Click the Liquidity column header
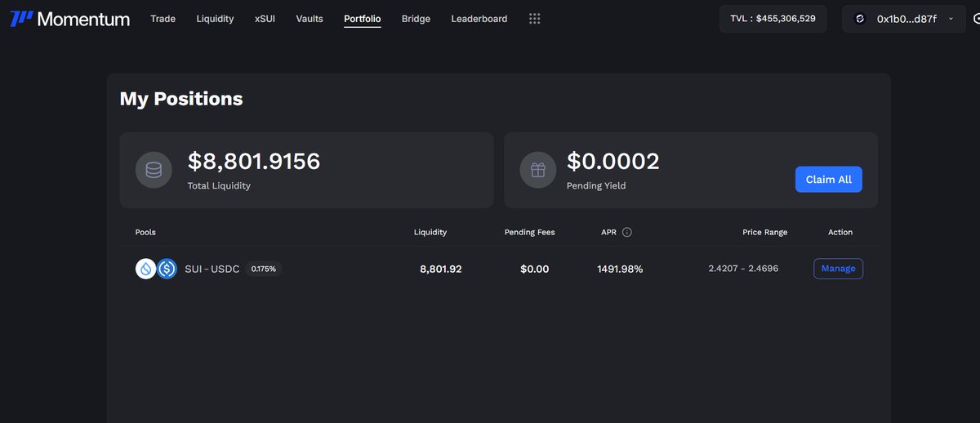The height and width of the screenshot is (423, 980). point(430,232)
